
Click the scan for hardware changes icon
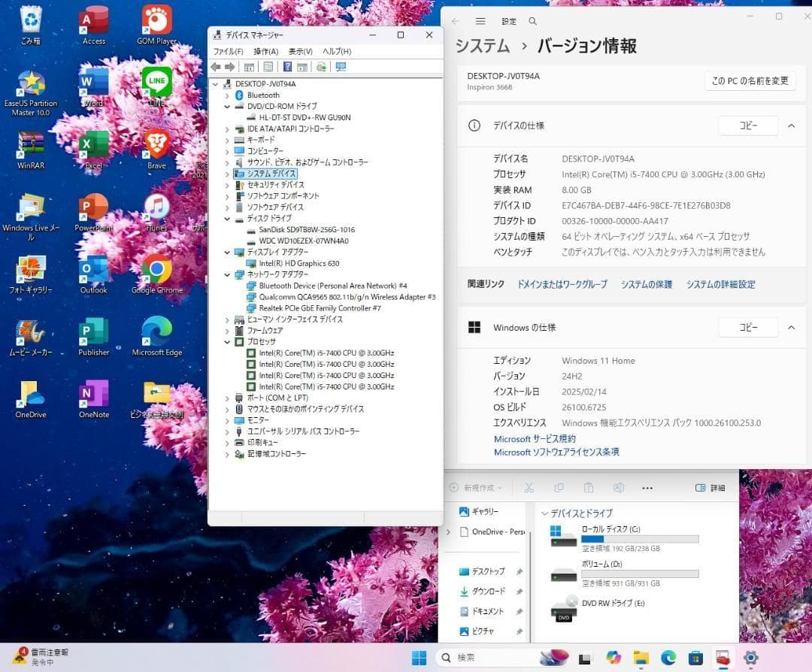342,67
